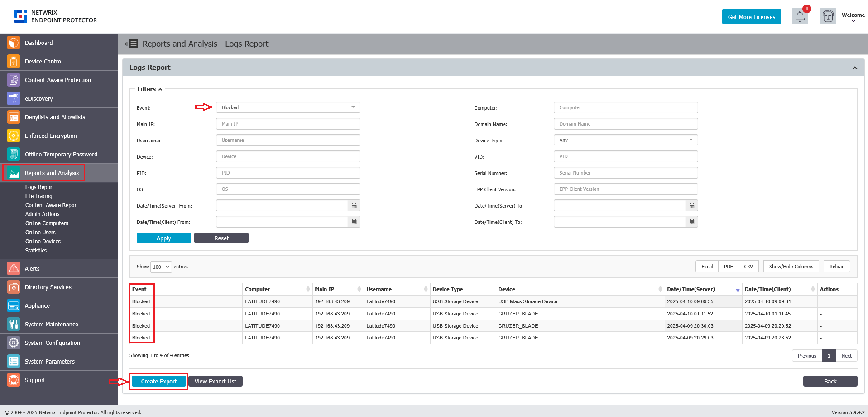Apply the current filters
The width and height of the screenshot is (868, 417).
coord(163,238)
